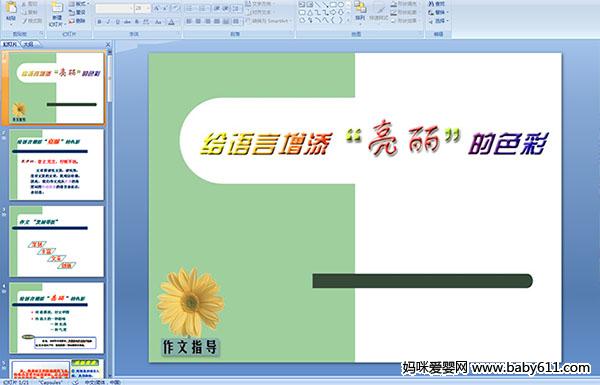Close the slide thumbnail pane

108,44
